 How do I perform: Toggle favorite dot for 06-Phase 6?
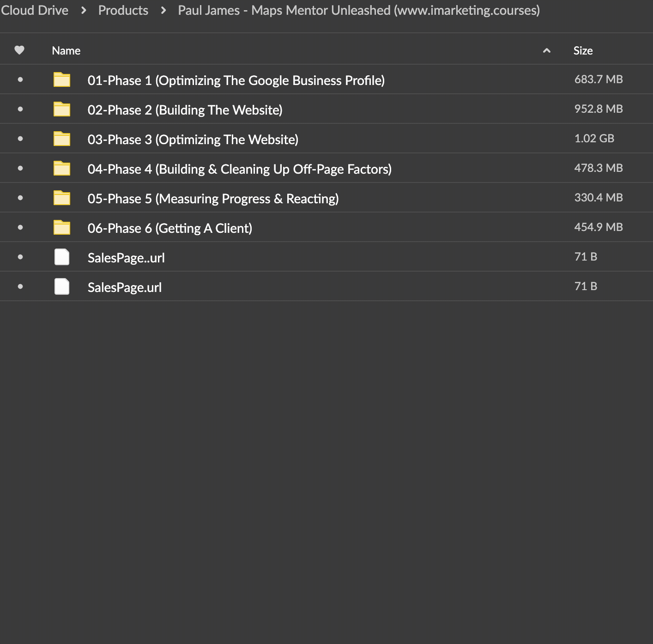[x=20, y=227]
